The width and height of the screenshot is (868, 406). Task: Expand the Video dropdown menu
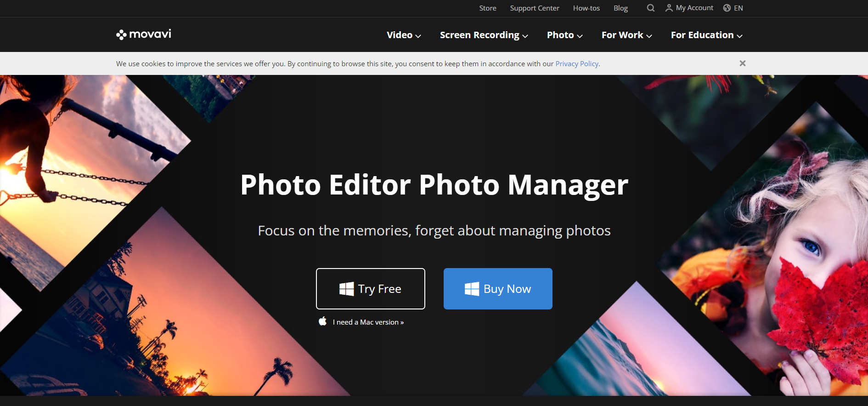pos(404,35)
